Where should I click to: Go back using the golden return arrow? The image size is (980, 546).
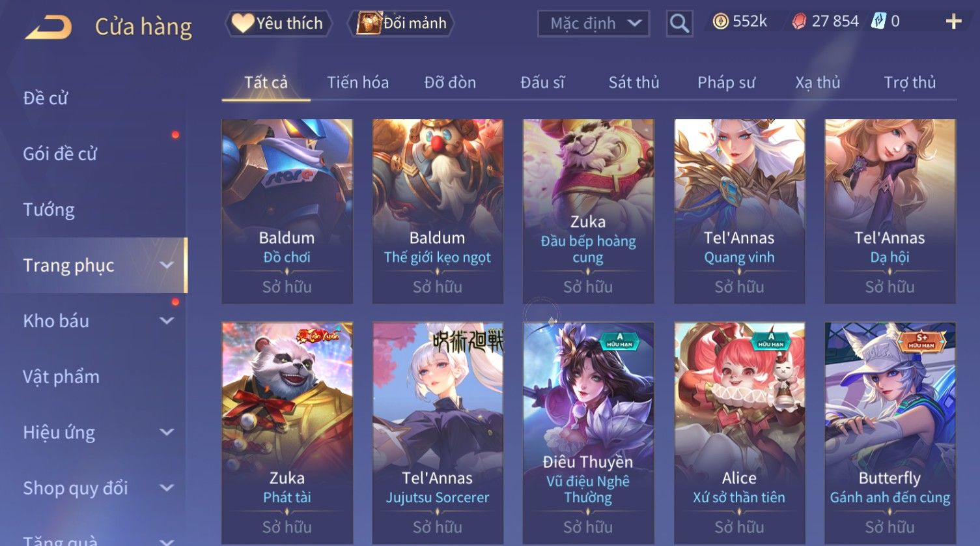(48, 27)
